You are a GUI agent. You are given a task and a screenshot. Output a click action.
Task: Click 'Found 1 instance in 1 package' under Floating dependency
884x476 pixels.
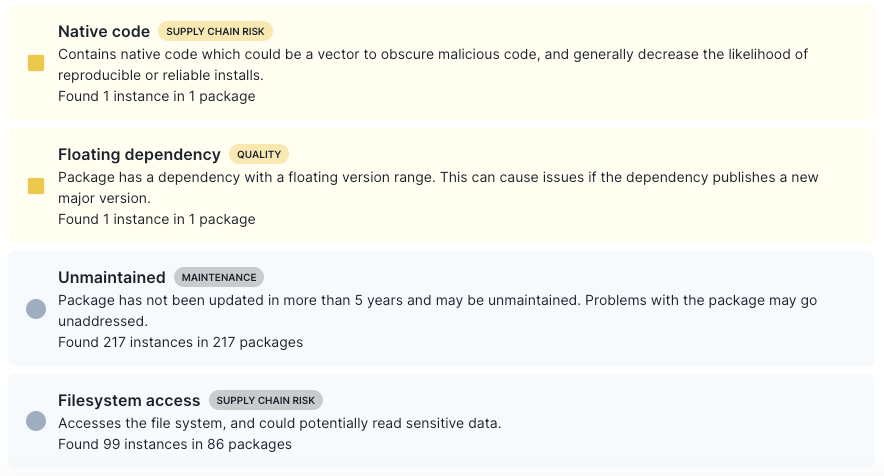tap(157, 219)
